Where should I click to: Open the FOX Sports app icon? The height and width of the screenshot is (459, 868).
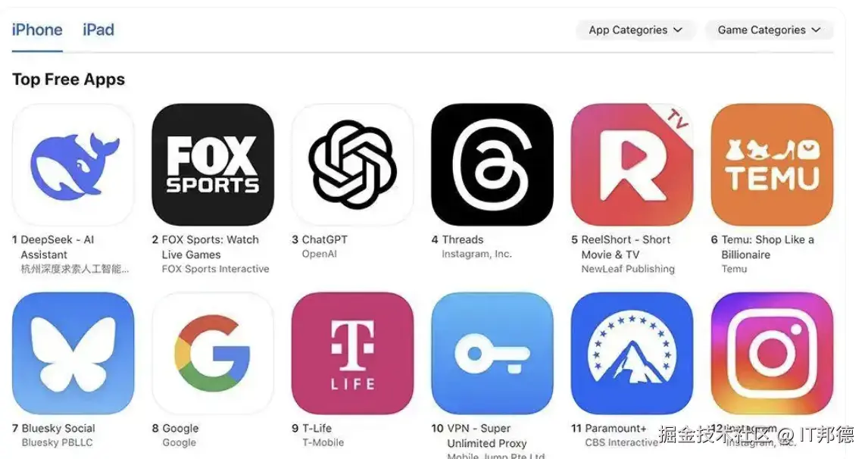coord(213,164)
